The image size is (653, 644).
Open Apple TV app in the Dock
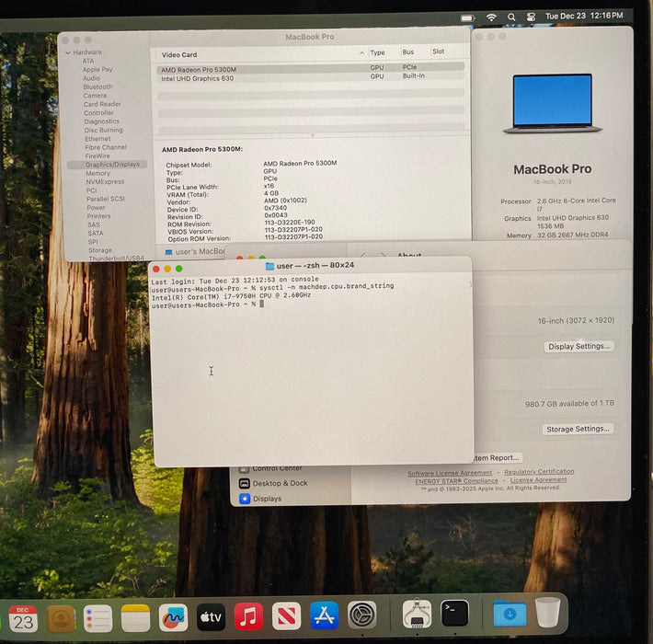point(211,617)
